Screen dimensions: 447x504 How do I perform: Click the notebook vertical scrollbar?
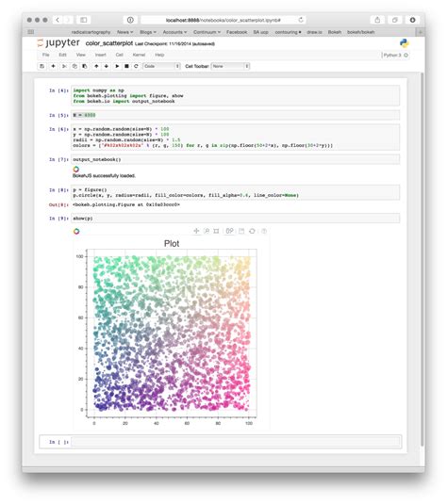click(x=422, y=259)
